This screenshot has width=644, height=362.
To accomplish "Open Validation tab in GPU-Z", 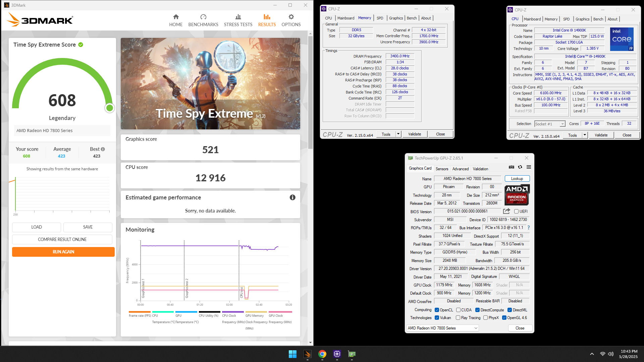I will coord(481,169).
